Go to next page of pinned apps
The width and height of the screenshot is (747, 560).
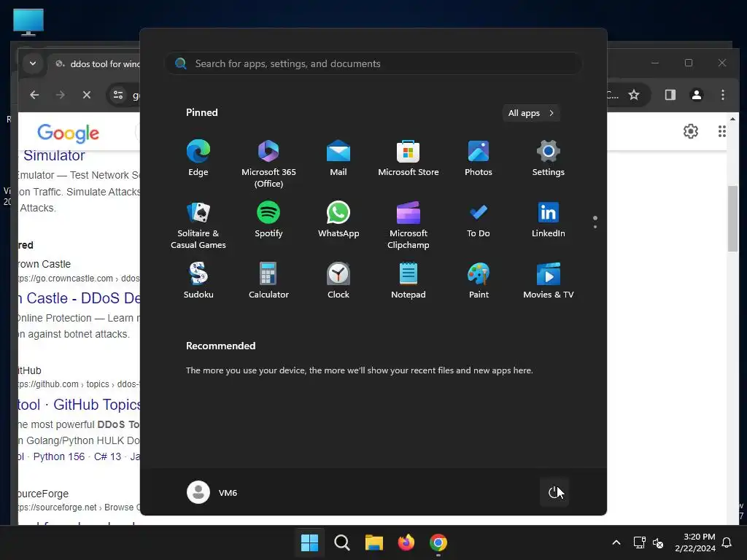[x=595, y=227]
